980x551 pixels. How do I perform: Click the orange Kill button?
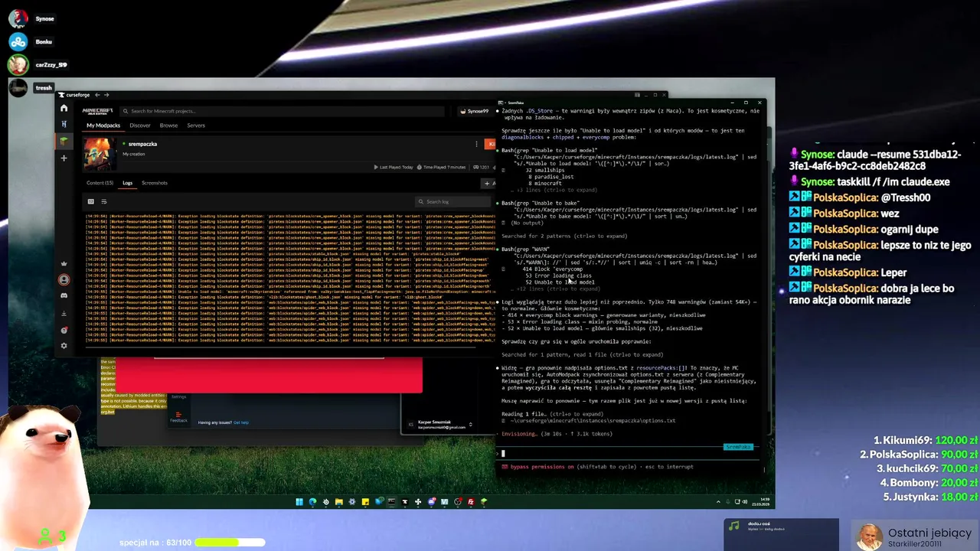point(490,144)
